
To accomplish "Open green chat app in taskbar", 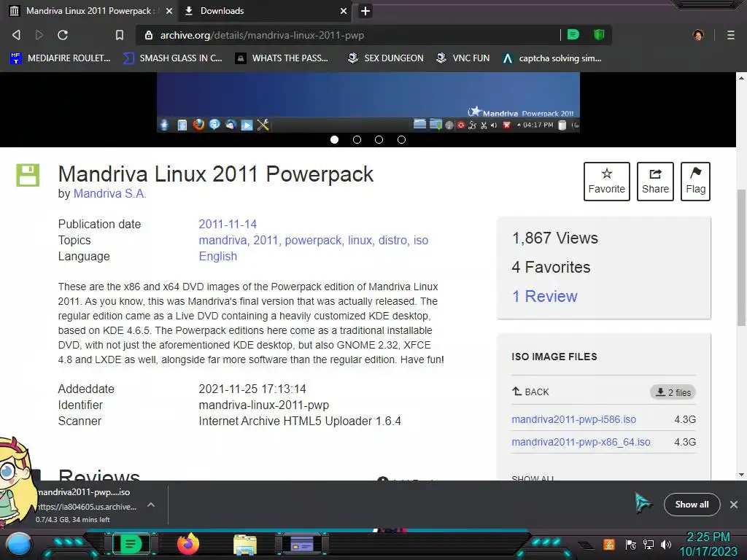I will 131,544.
